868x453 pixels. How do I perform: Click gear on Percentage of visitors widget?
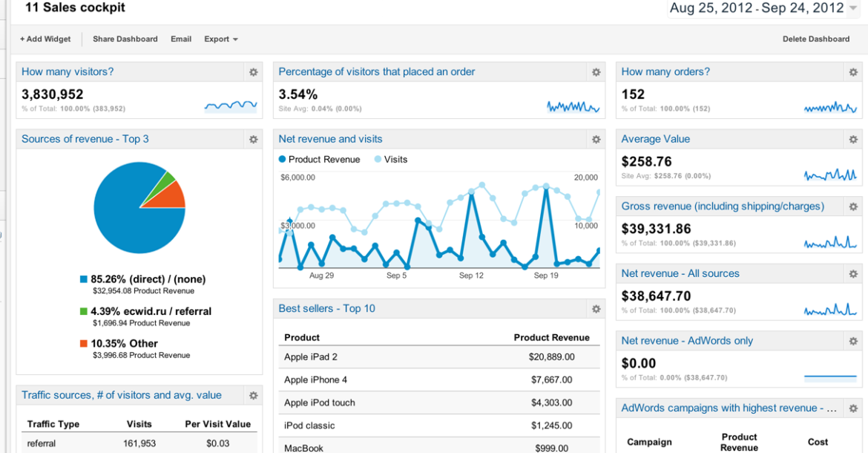pos(596,72)
